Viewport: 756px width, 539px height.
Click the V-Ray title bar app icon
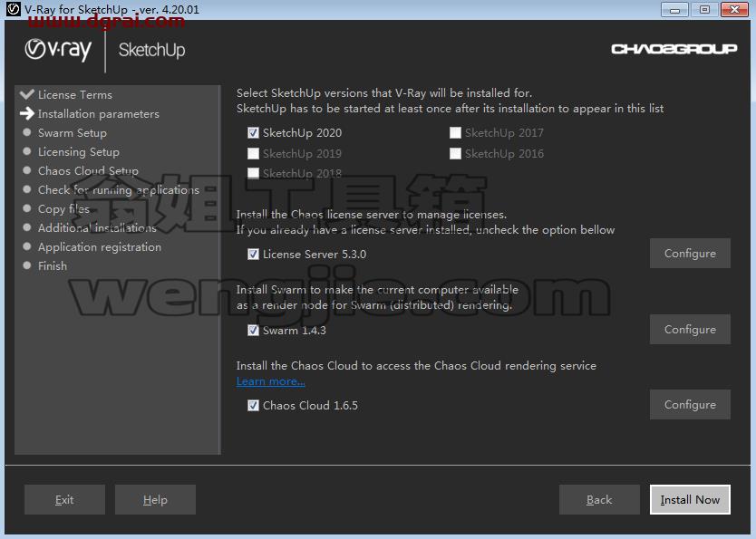(x=13, y=9)
